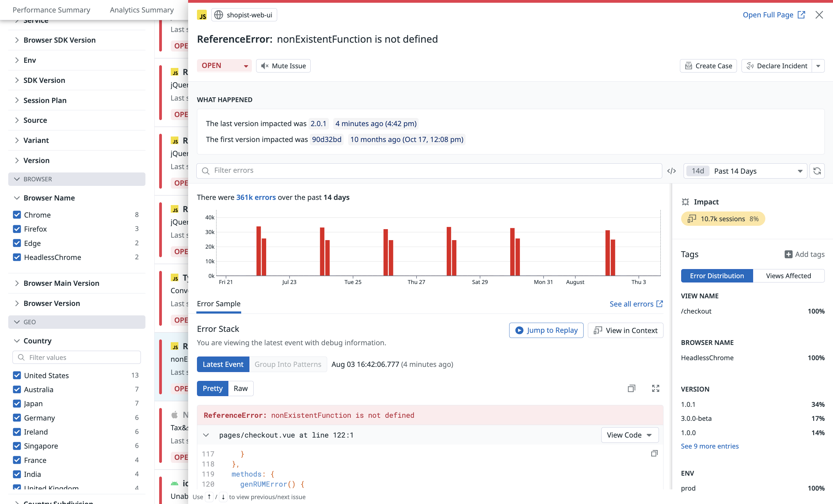Screen dimensions: 833x504
Task: Open the OPEN status dropdown
Action: tap(224, 66)
